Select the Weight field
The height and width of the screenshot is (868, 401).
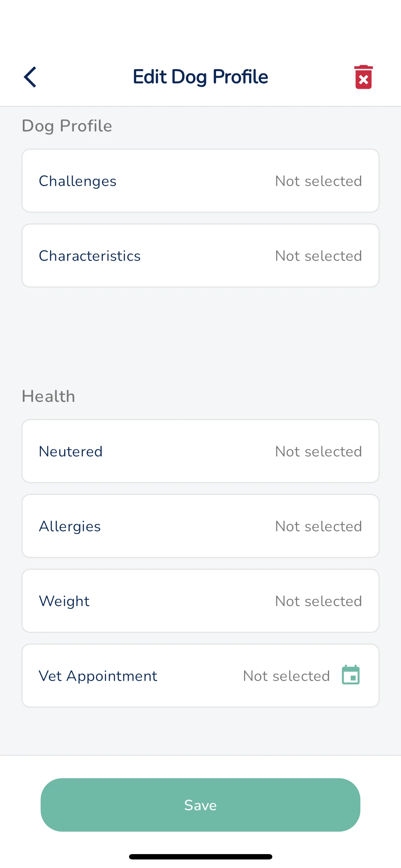pos(200,601)
